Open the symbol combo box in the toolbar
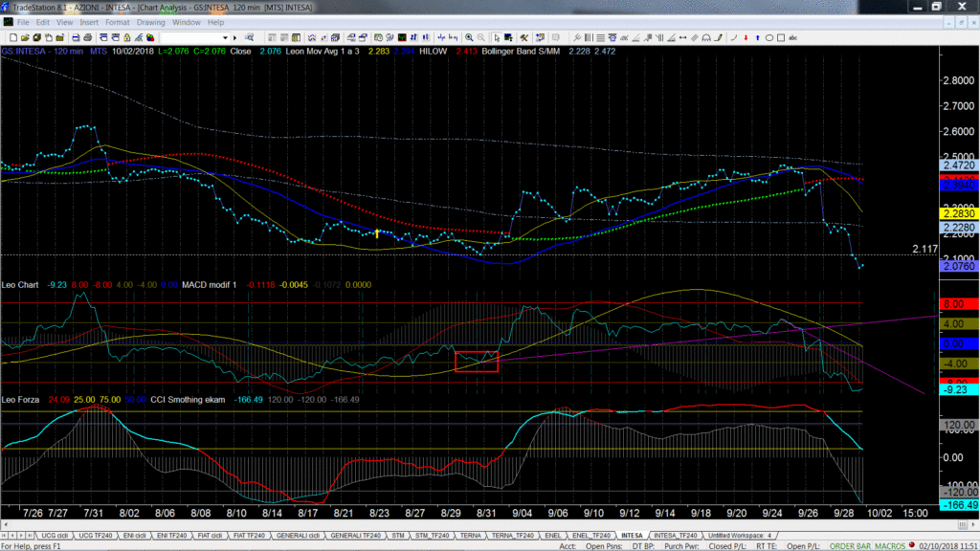The image size is (980, 551). 194,38
